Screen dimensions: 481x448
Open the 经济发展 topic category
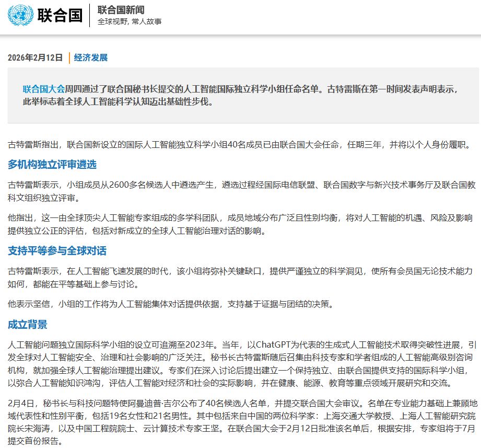point(91,58)
